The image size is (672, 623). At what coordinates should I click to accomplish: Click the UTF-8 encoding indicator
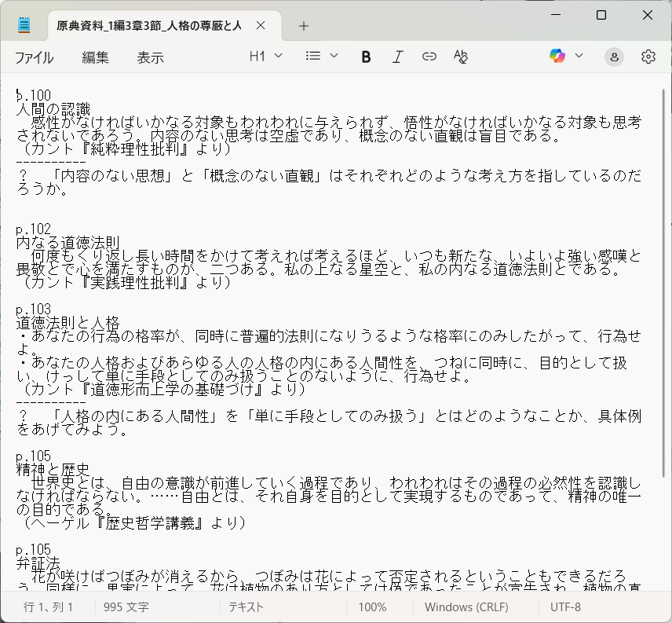(x=565, y=607)
